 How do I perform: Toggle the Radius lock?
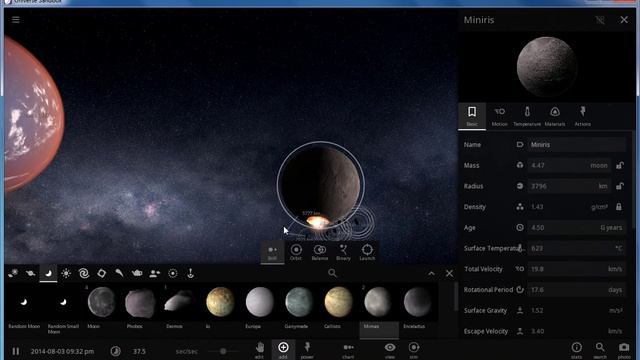coord(620,186)
